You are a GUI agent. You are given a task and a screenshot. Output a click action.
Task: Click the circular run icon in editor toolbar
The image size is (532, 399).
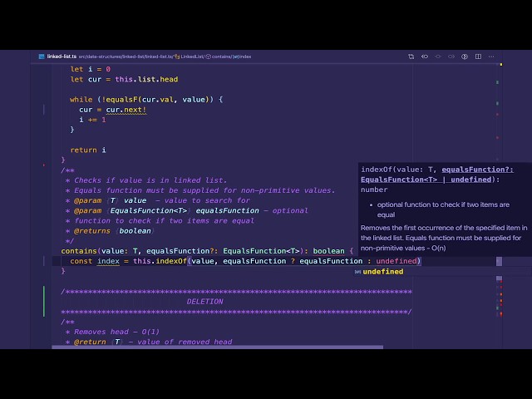pos(465,57)
